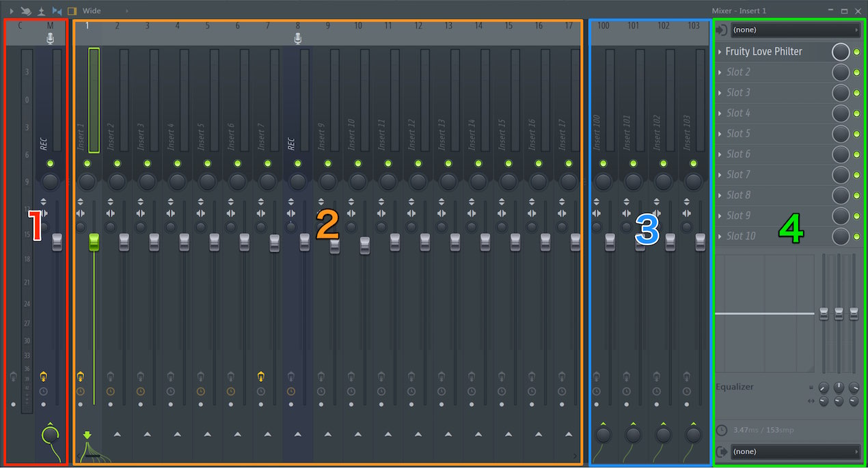Select the Wide mixer layout option
Viewport: 868px width, 468px height.
tap(92, 11)
